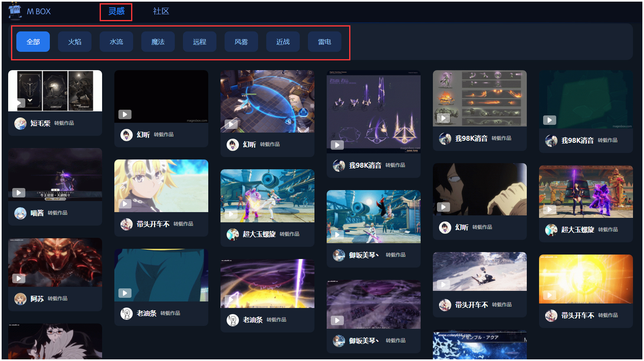644x361 pixels.
Task: Play the yellow sunburst video
Action: point(550,295)
